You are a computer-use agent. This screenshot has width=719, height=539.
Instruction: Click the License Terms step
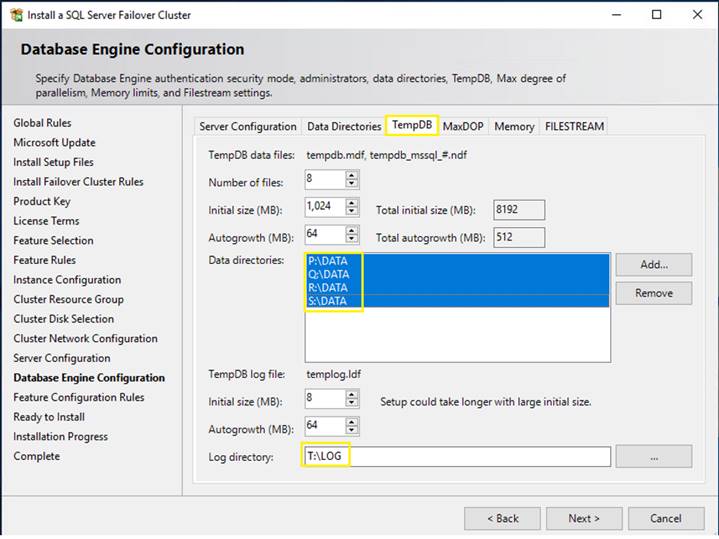pyautogui.click(x=46, y=221)
